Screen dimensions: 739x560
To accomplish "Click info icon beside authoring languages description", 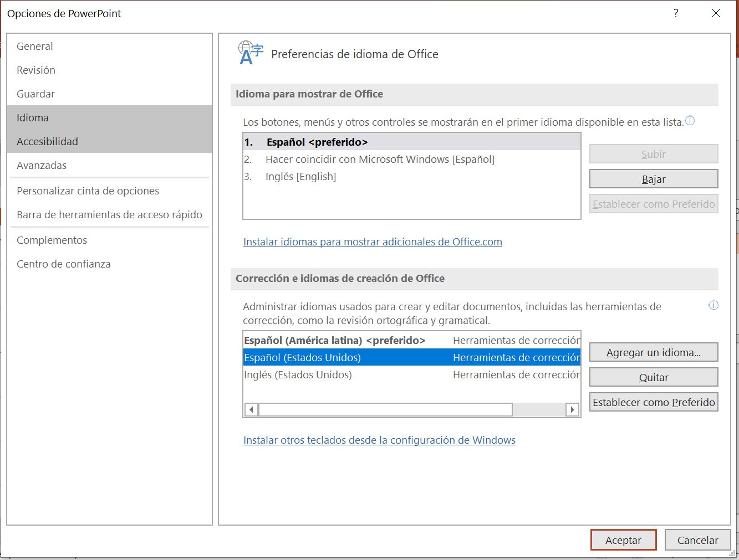I will point(713,305).
